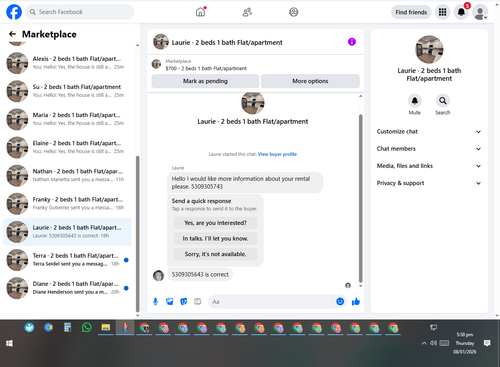Open the notifications bell in header
The image size is (500, 367).
point(461,12)
